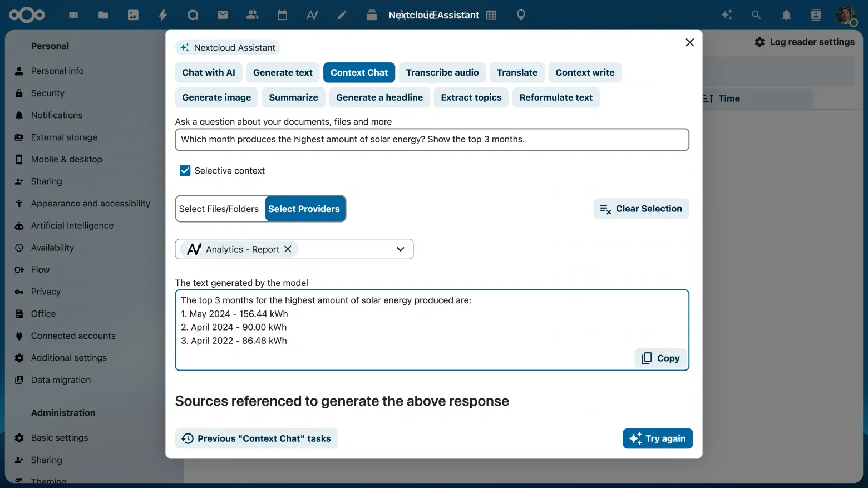Open Connected accounts settings
868x488 pixels.
tap(73, 336)
